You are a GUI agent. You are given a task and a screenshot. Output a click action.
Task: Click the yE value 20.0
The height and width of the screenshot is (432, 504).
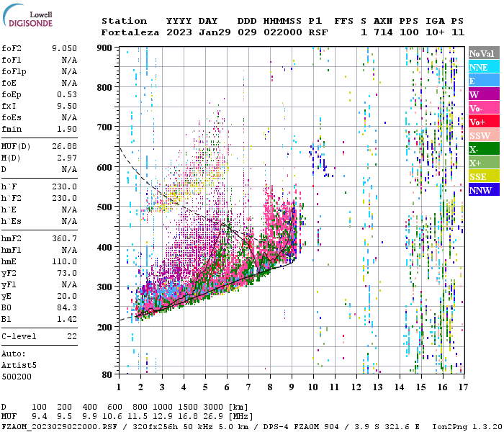pyautogui.click(x=67, y=297)
